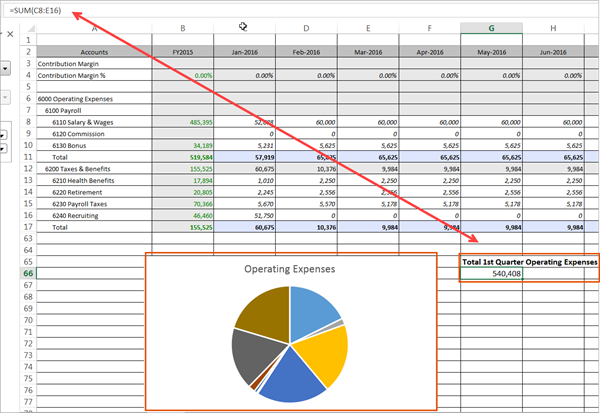Click the Accounts header cell

click(94, 52)
